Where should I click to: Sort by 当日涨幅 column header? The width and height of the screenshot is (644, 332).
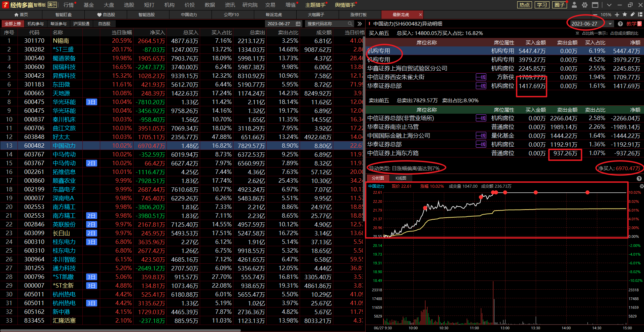(122, 33)
